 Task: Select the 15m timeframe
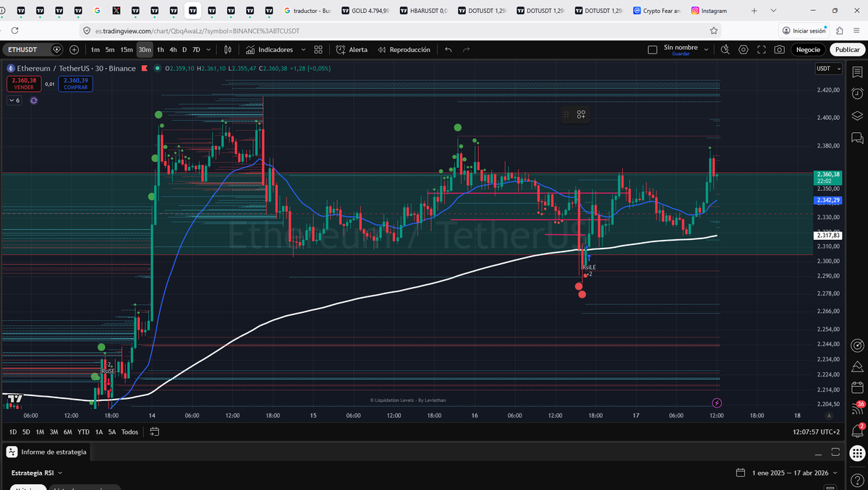(127, 50)
